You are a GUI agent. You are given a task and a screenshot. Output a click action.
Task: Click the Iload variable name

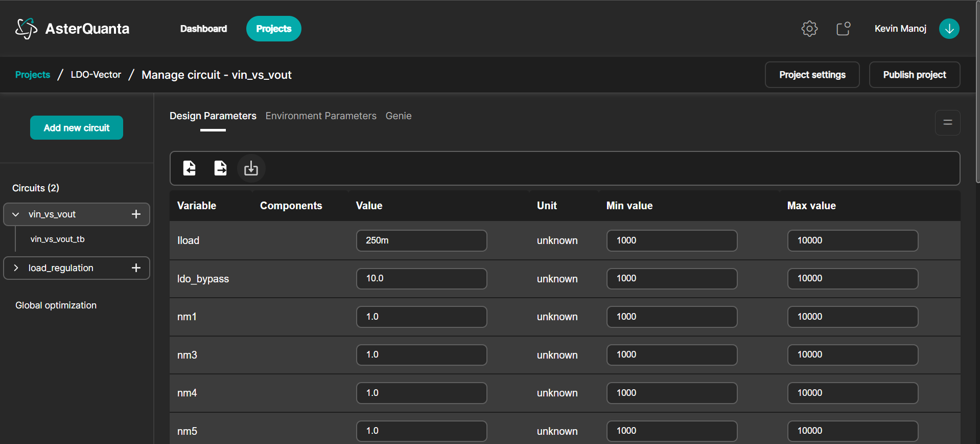coord(188,240)
